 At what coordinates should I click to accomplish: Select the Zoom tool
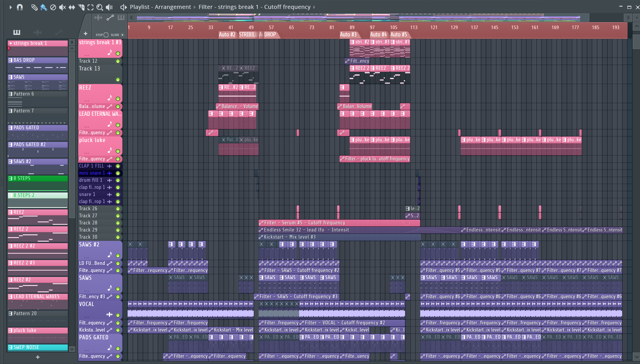tap(100, 7)
